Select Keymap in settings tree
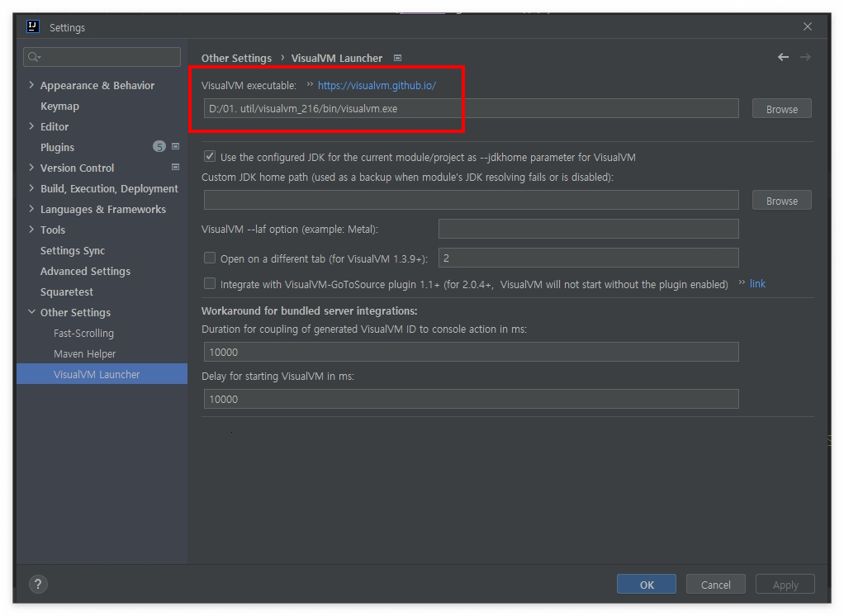Image resolution: width=844 pixels, height=616 pixels. [59, 106]
